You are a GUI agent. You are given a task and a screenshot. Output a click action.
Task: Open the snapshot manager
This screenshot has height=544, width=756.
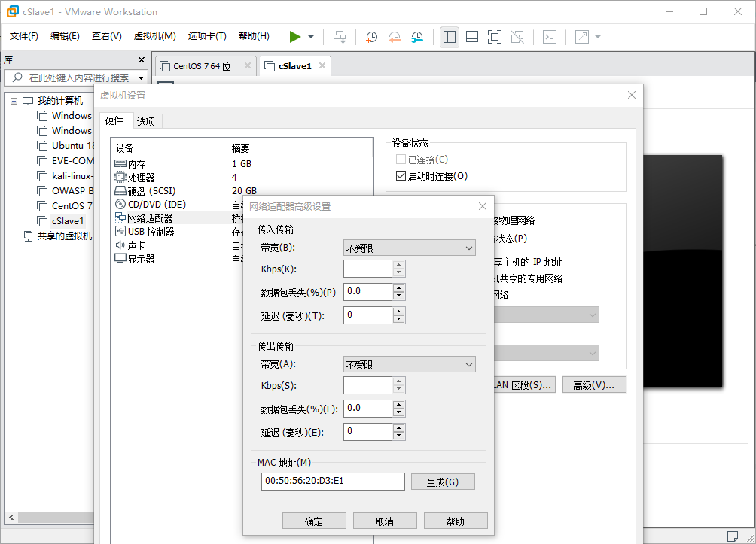coord(417,36)
